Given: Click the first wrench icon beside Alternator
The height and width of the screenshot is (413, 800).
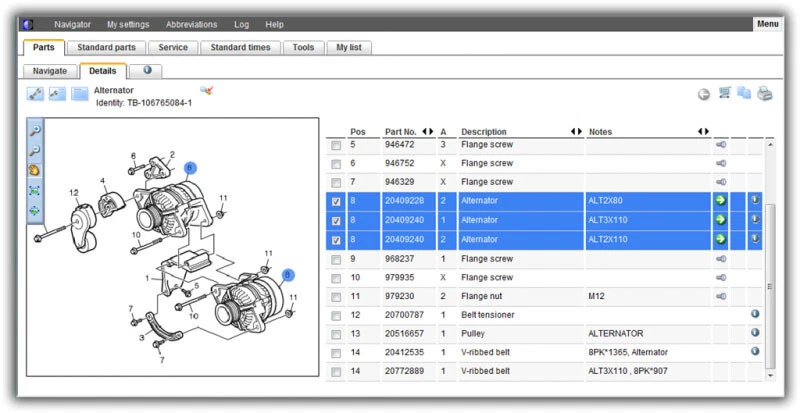Looking at the screenshot, I should [36, 93].
